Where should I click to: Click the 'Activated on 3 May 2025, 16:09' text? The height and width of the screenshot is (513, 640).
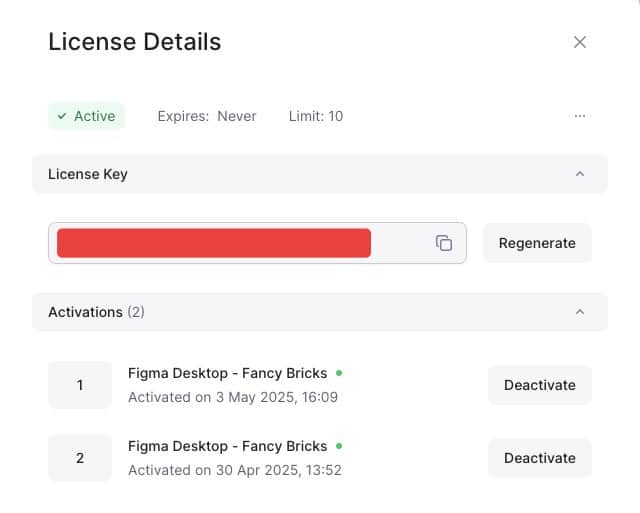(233, 397)
